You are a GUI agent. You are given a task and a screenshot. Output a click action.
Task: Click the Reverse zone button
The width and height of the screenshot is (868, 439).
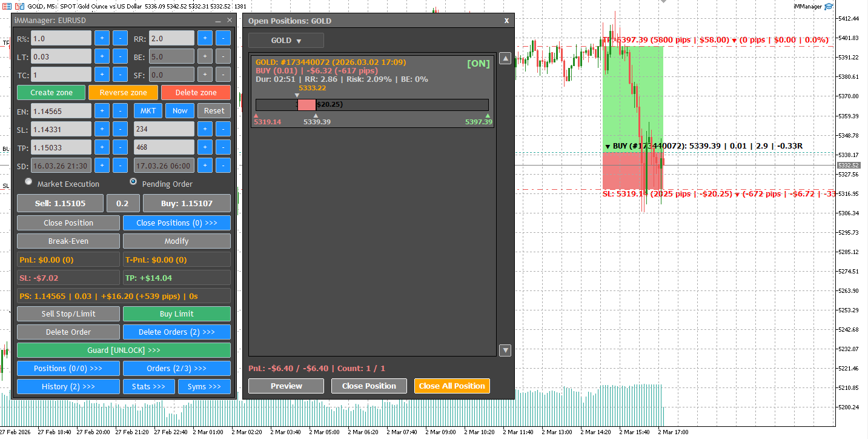coord(123,93)
